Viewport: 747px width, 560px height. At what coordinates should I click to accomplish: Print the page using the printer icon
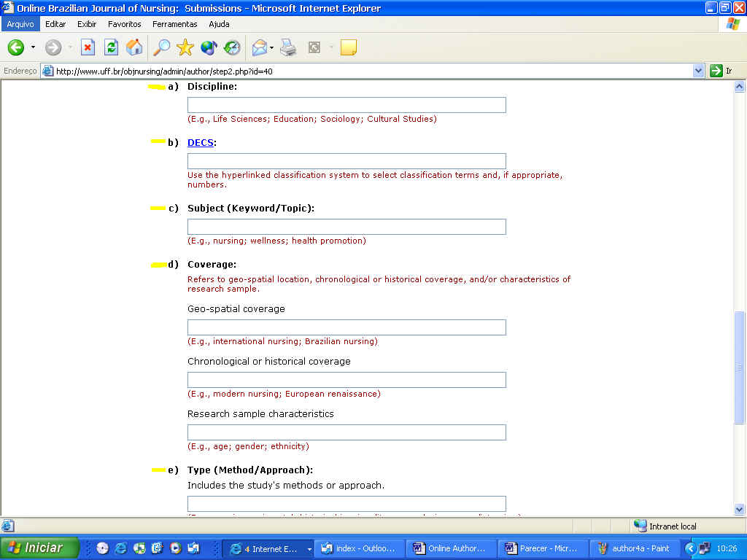coord(289,48)
